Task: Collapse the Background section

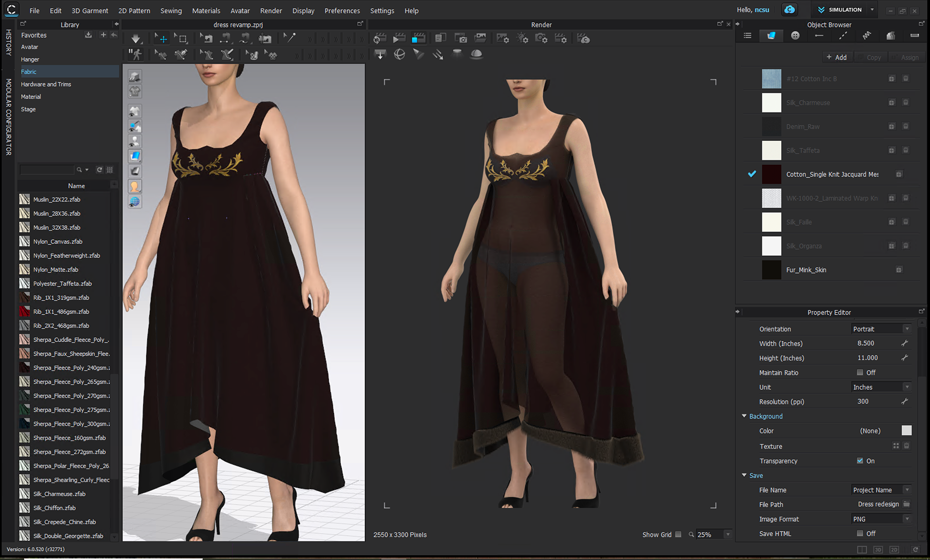Action: (744, 416)
